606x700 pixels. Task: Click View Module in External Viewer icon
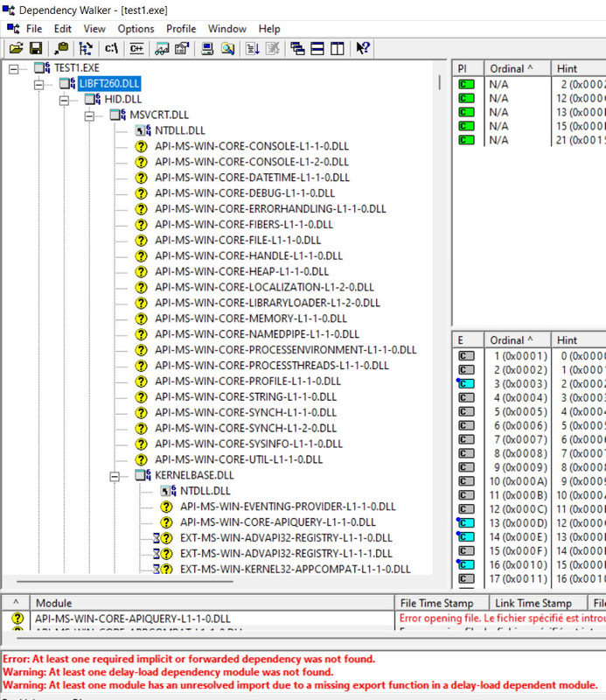pyautogui.click(x=162, y=48)
